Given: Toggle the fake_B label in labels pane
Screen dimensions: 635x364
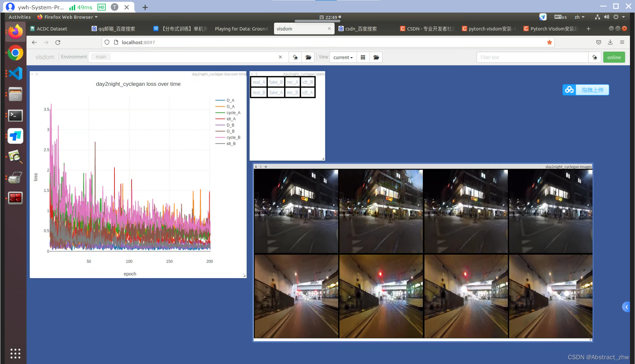Looking at the screenshot, I should pyautogui.click(x=276, y=82).
